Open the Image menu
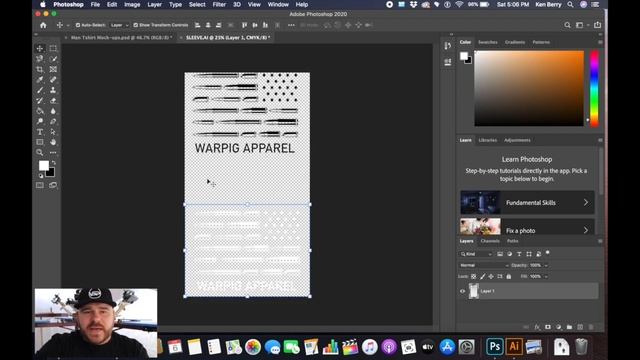640x360 pixels. [132, 4]
